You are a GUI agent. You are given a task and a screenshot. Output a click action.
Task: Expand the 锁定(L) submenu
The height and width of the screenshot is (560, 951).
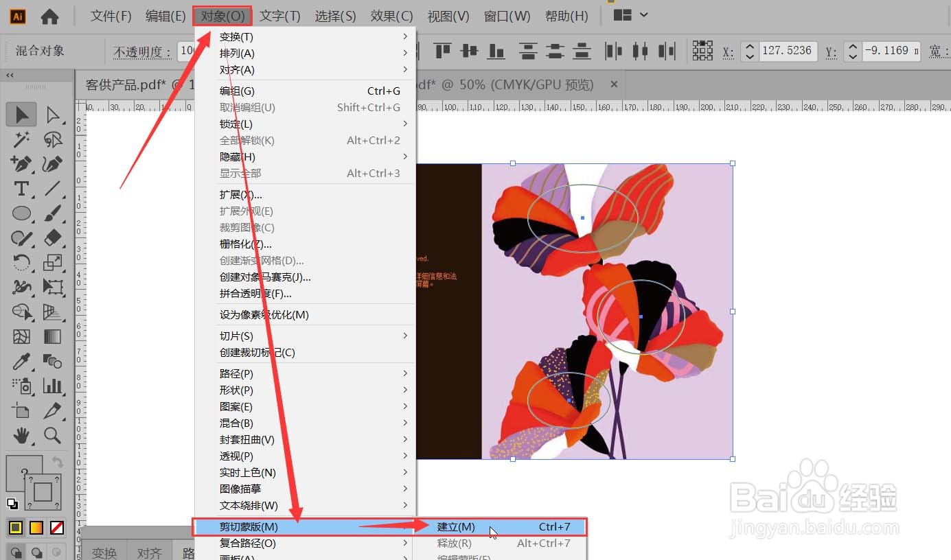click(x=306, y=124)
